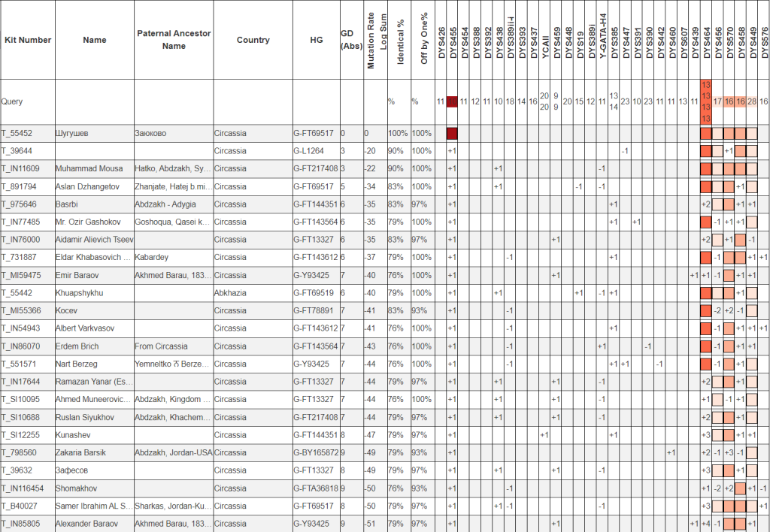Open kit T_55452 in the first row

coord(17,133)
